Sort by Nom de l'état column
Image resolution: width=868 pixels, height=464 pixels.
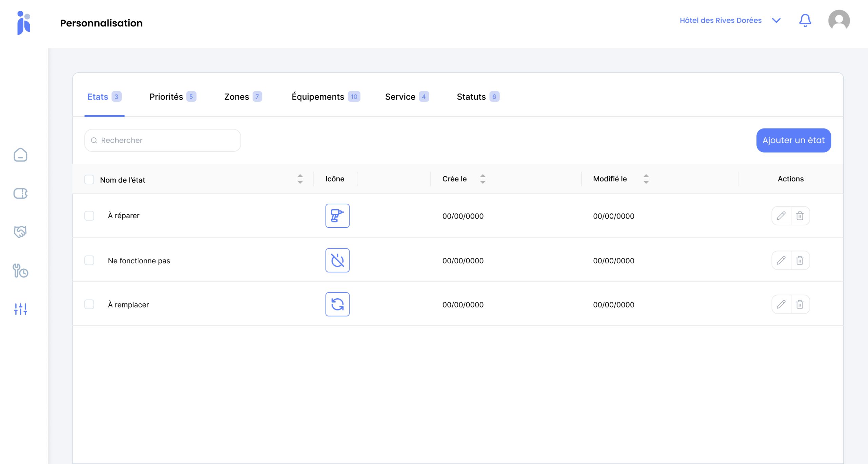pos(300,179)
